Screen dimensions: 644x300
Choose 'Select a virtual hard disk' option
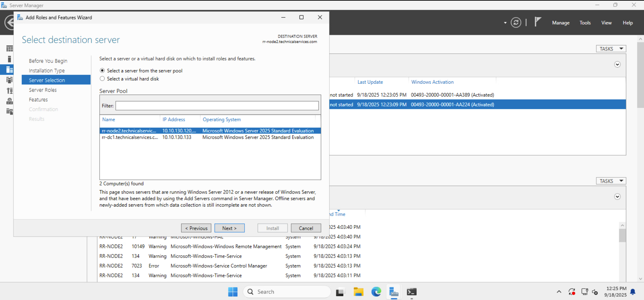[x=102, y=79]
